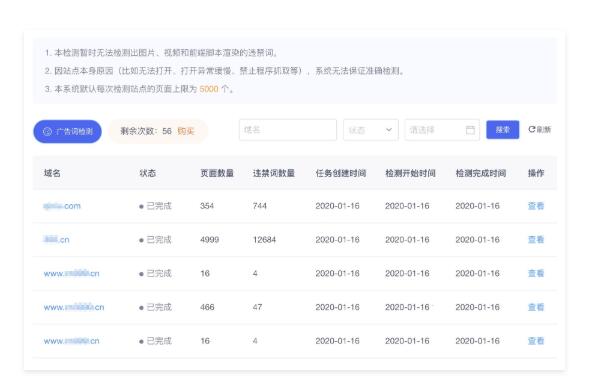Click 查看 for the 354-page row

(x=536, y=206)
